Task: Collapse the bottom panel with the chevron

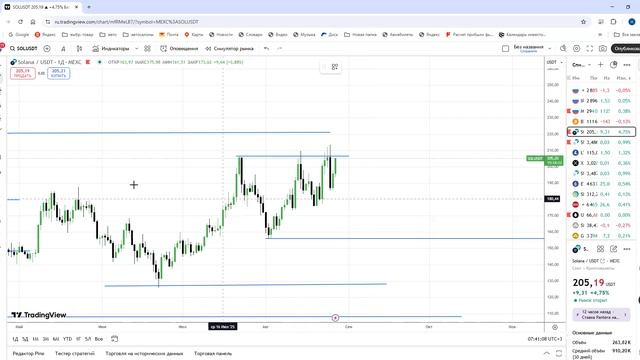Action: (547, 353)
